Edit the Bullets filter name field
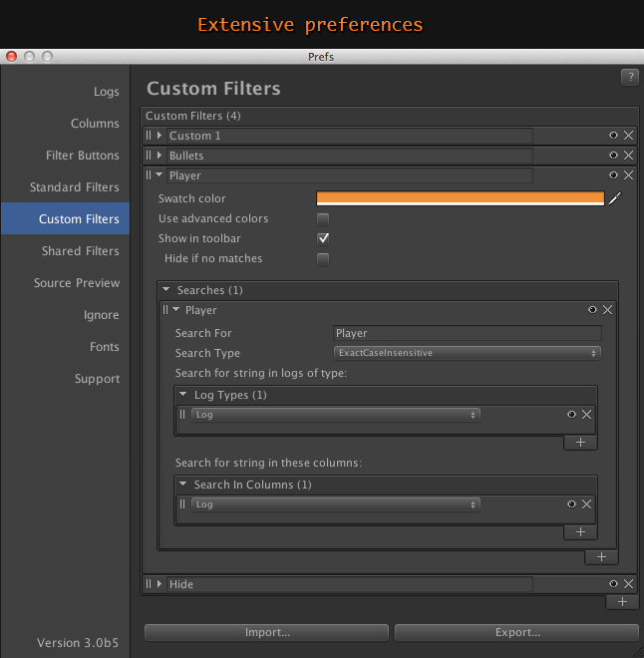The image size is (644, 658). tap(350, 156)
